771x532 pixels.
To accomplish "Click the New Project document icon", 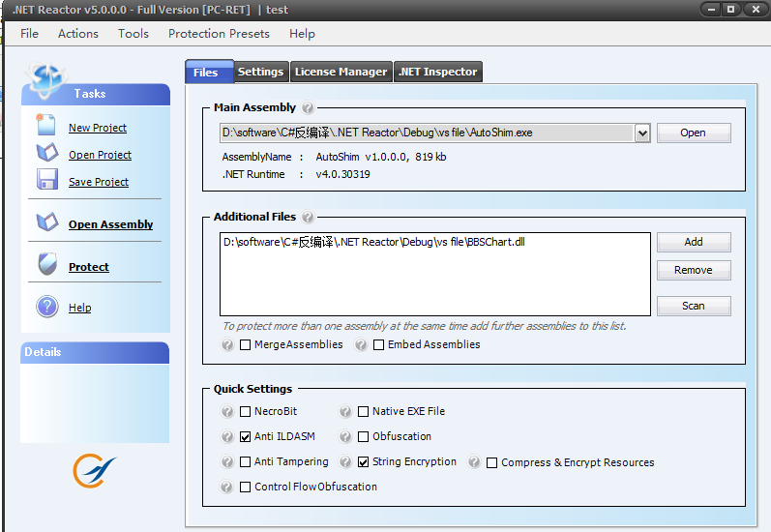I will [x=45, y=125].
